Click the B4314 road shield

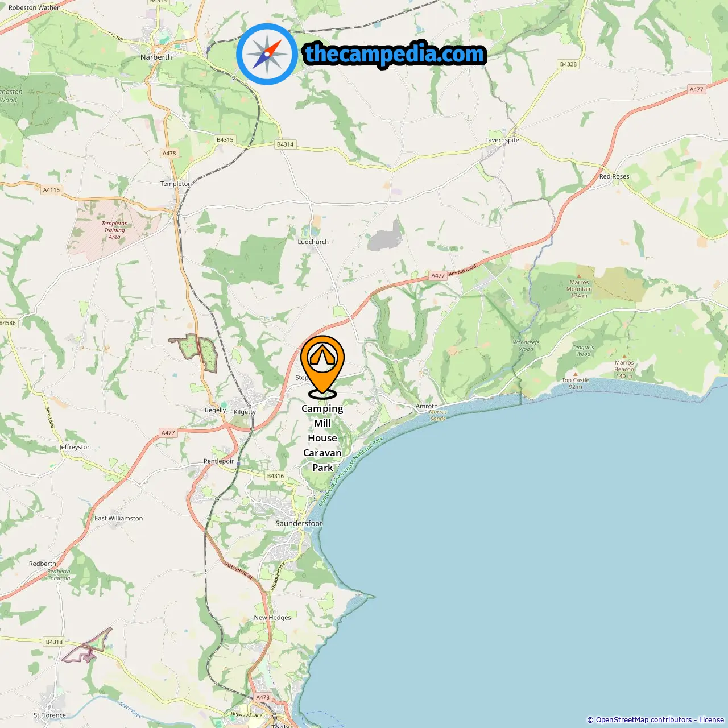[x=286, y=144]
